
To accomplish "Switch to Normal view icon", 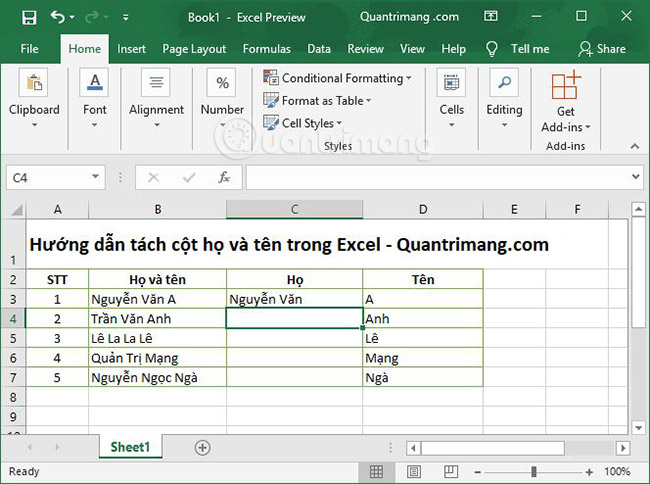I will [376, 472].
